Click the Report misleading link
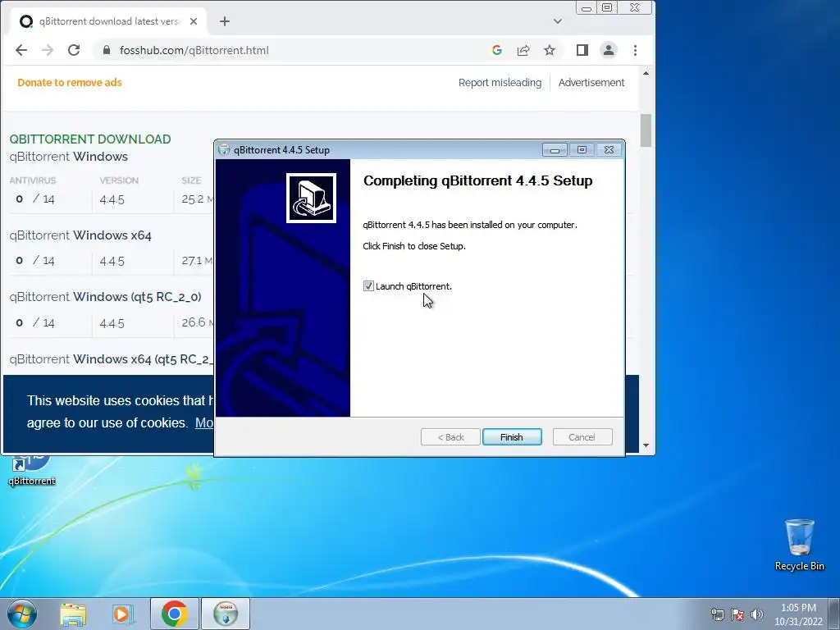 click(500, 83)
